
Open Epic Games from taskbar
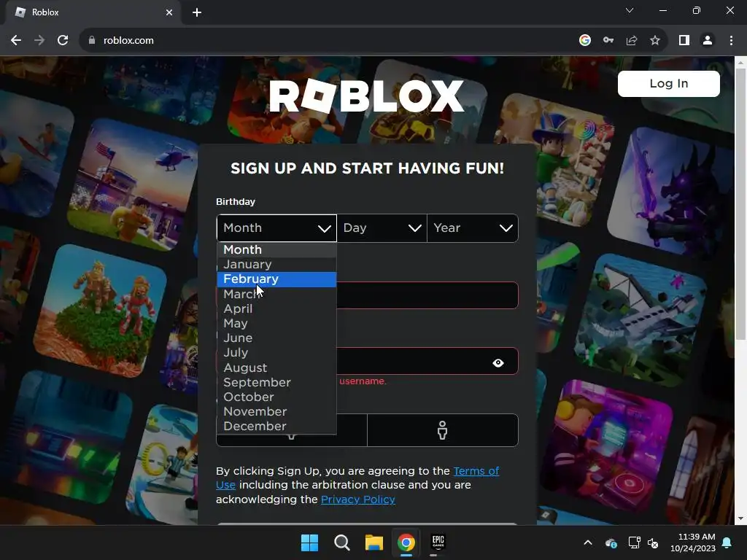click(x=438, y=542)
